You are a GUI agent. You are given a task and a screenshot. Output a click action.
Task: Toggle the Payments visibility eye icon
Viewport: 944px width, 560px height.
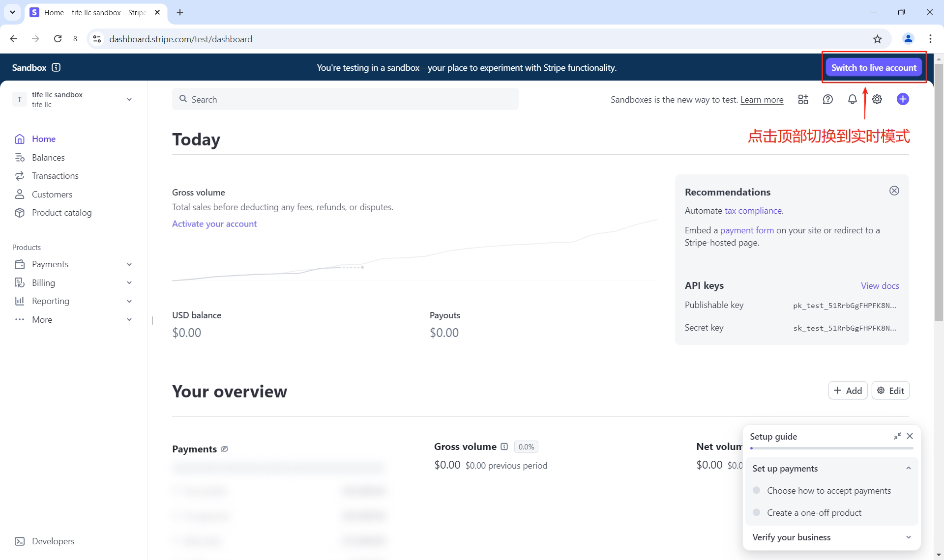225,449
